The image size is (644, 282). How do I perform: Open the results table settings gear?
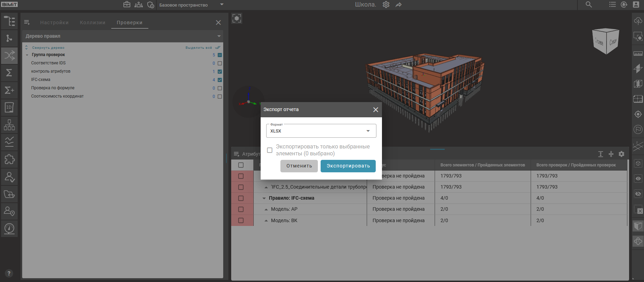pyautogui.click(x=621, y=154)
